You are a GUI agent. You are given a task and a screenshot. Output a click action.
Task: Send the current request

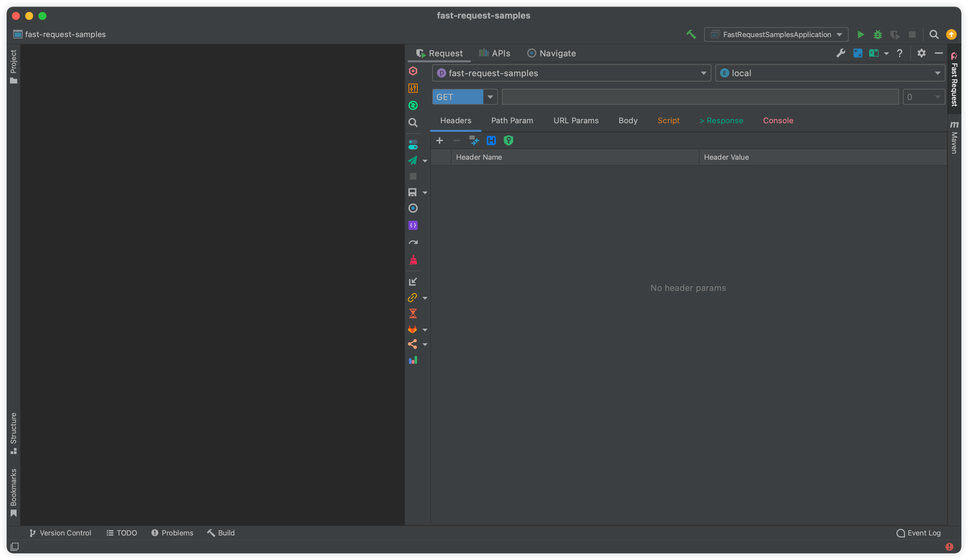(412, 161)
